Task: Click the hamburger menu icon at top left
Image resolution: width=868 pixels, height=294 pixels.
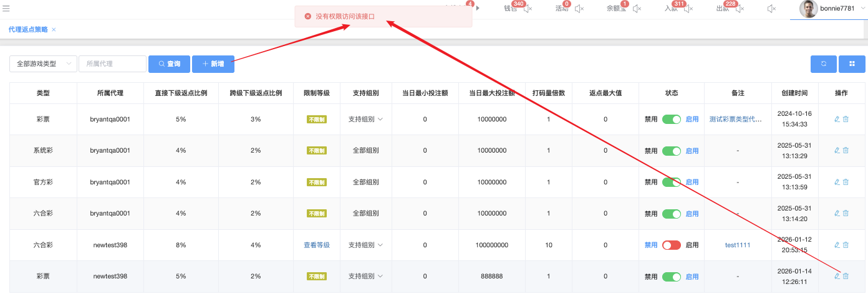Action: click(6, 8)
